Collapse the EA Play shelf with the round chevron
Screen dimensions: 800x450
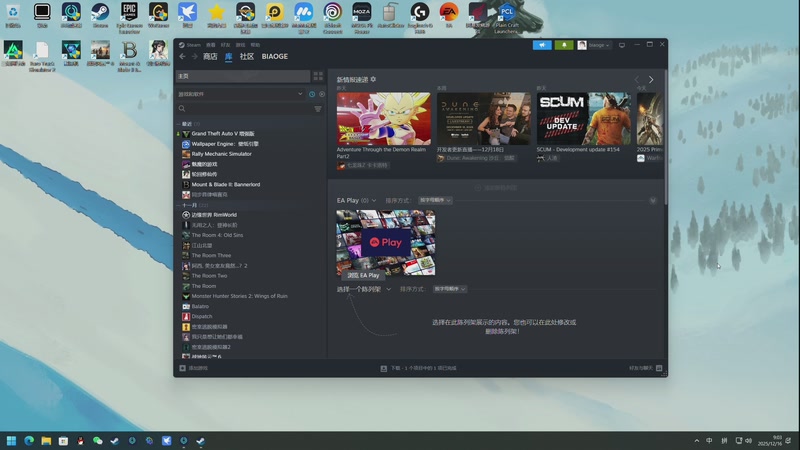653,201
